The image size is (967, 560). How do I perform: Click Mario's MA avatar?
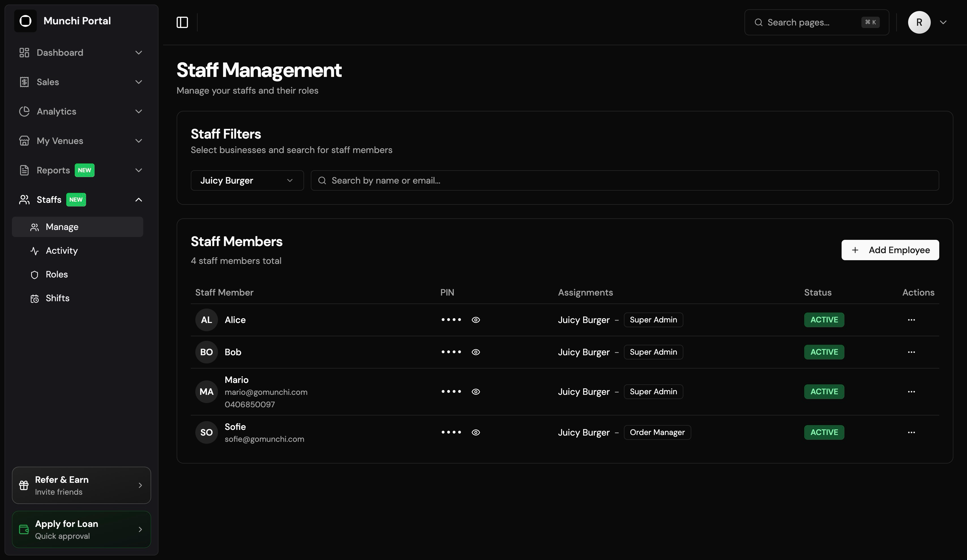(206, 392)
